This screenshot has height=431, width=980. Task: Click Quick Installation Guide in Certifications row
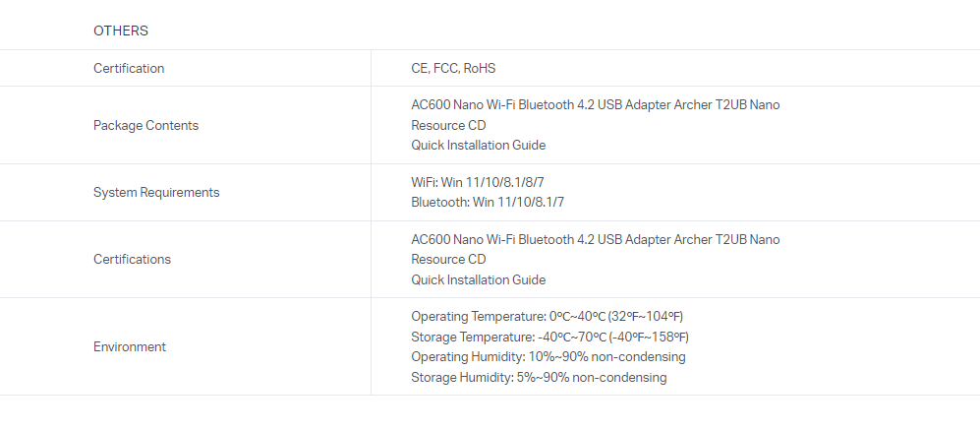478,279
